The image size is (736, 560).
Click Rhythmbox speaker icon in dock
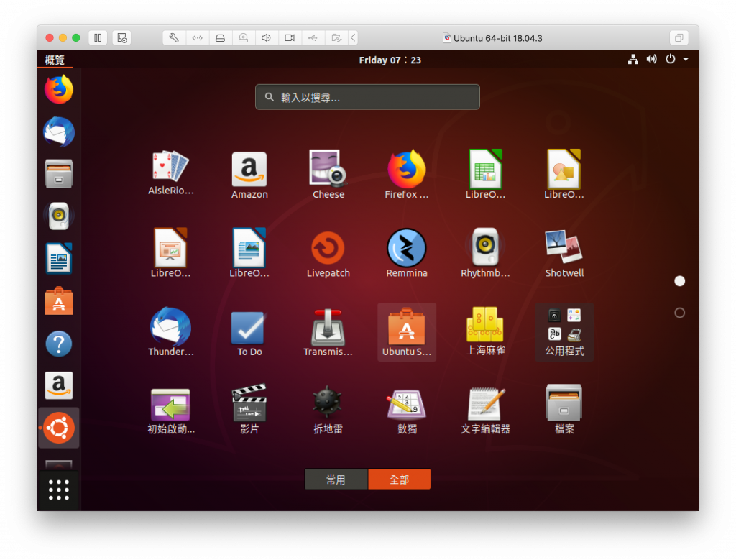[59, 216]
